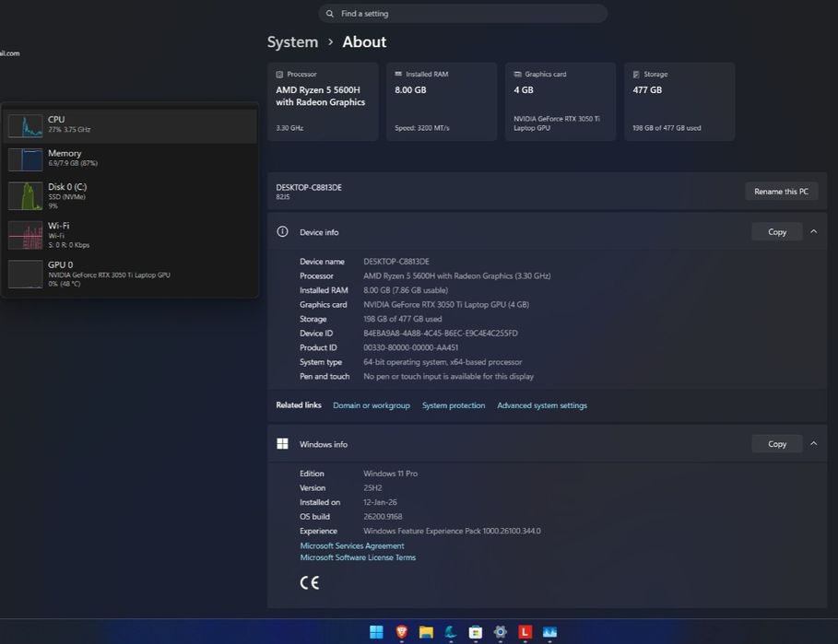Click the 64-bit operating system text

[x=443, y=362]
